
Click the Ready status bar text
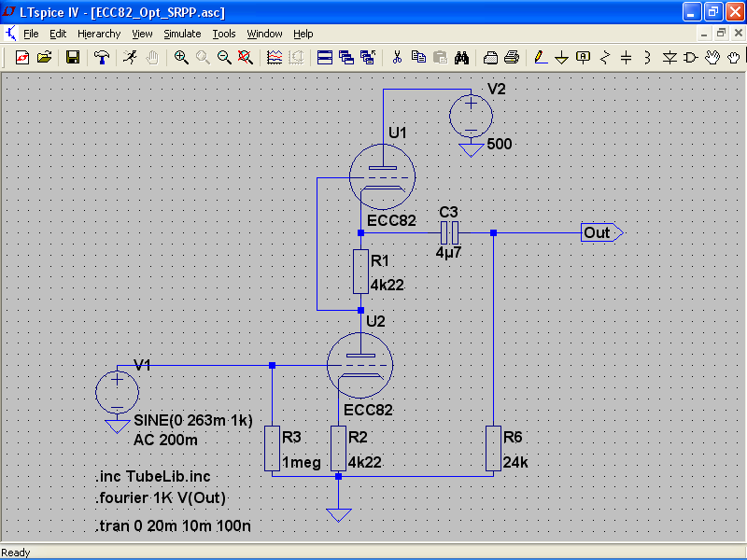click(x=16, y=553)
